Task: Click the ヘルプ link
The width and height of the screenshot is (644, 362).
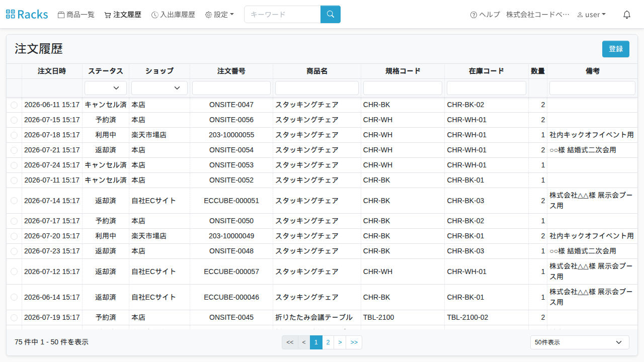Action: (x=485, y=15)
